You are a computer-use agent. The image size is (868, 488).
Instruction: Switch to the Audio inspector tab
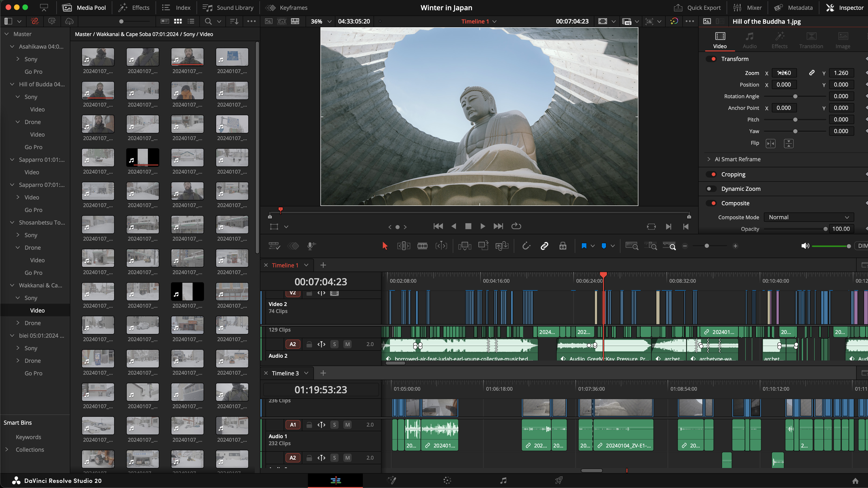click(749, 40)
